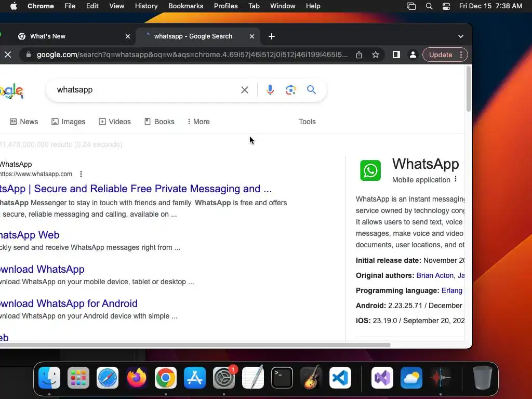Viewport: 532px width, 399px height.
Task: Click the blue search magnifier button
Action: pyautogui.click(x=312, y=90)
